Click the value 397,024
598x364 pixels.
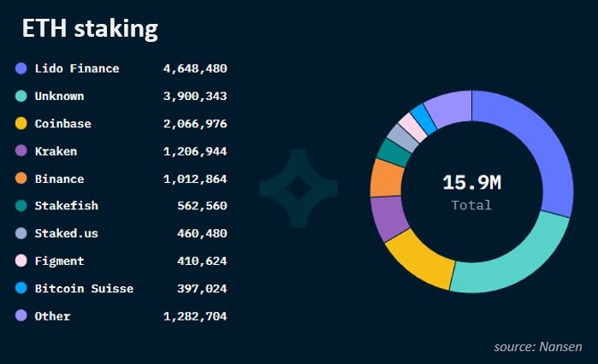click(202, 289)
